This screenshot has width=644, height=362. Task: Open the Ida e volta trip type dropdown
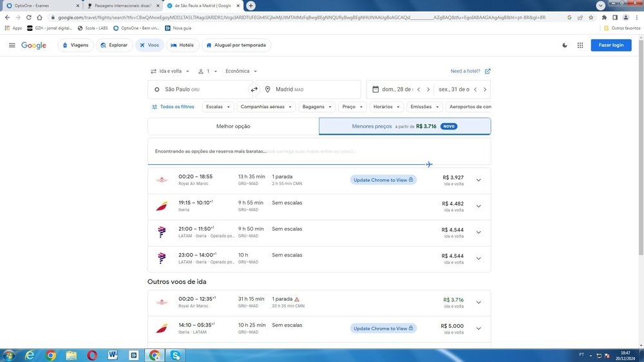click(170, 71)
